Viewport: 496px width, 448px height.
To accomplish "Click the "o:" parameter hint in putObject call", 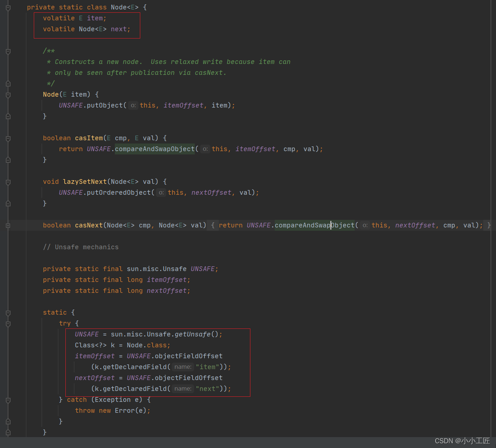I will click(133, 105).
